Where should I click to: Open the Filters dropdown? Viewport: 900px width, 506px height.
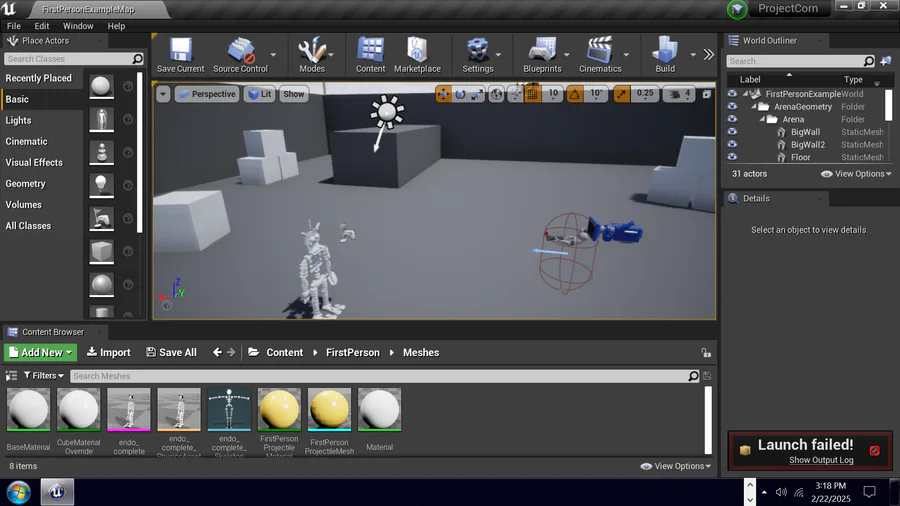(x=43, y=376)
